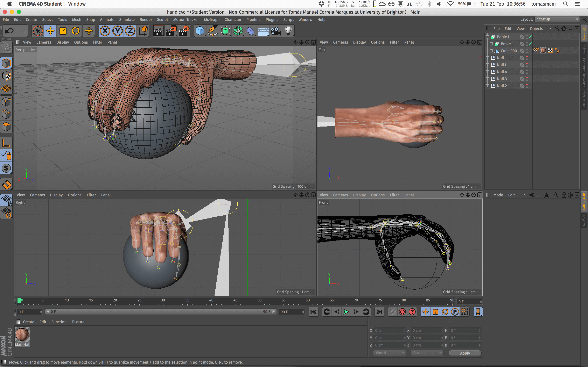Image resolution: width=588 pixels, height=367 pixels.
Task: Enable the Texture mode icon
Action: coord(6,76)
